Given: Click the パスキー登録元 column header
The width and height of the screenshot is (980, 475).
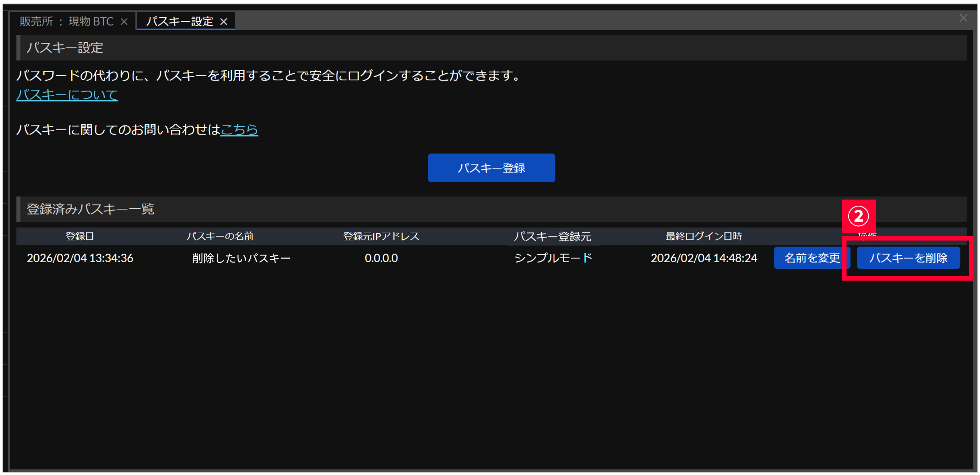Looking at the screenshot, I should (x=552, y=236).
